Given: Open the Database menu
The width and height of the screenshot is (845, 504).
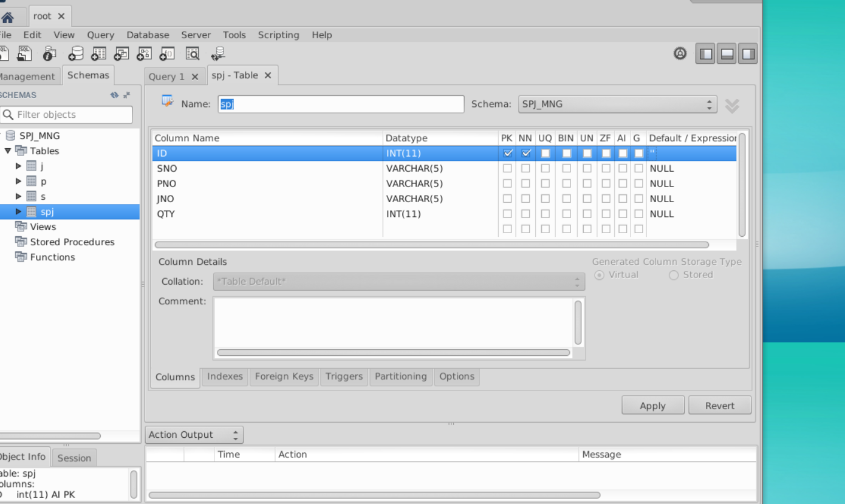Looking at the screenshot, I should [x=148, y=35].
